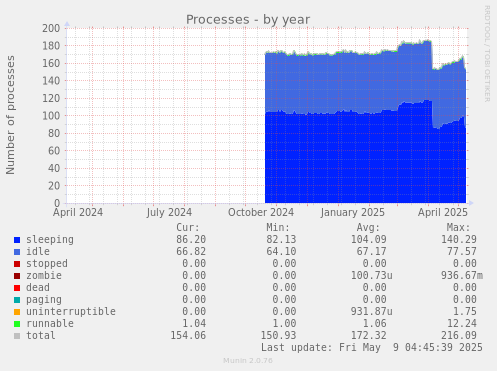Viewport: 497px width, 371px height.
Task: Select the 'uninterruptible' legend label
Action: point(71,311)
